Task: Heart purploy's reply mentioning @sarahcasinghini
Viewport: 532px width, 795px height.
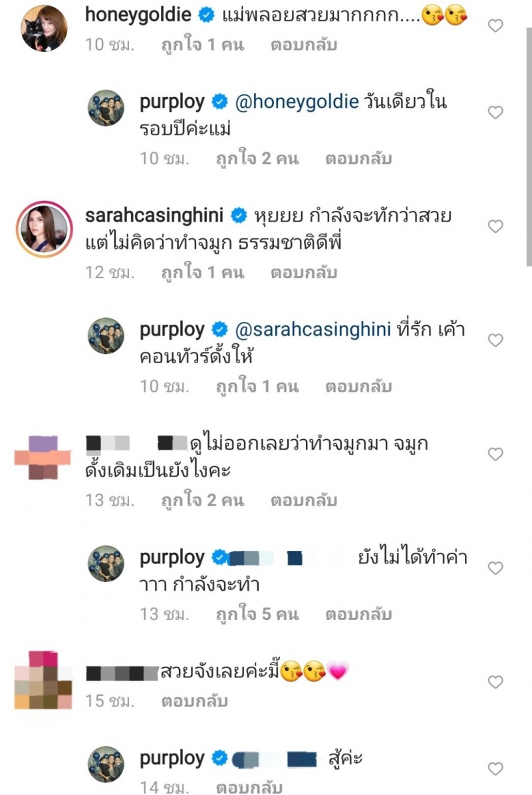Action: 495,340
